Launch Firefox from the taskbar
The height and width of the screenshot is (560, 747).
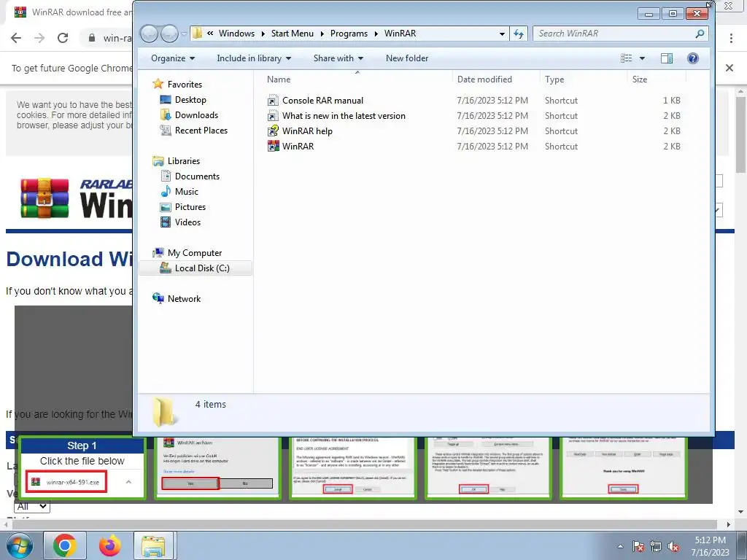point(109,545)
